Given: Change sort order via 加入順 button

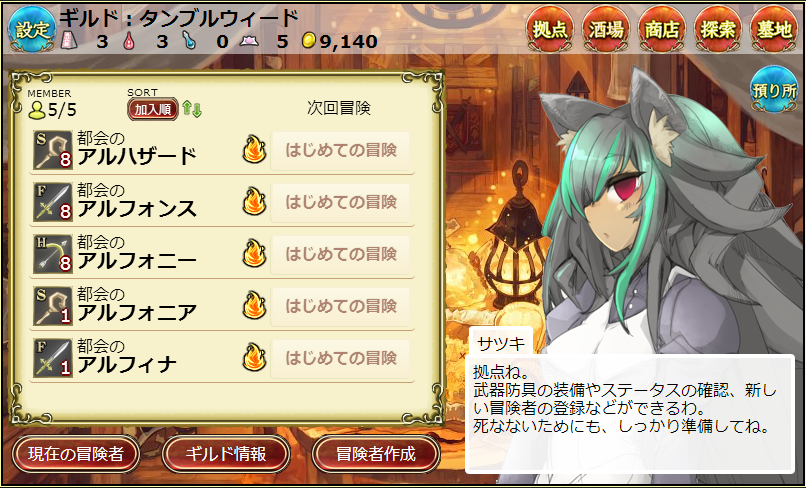Looking at the screenshot, I should coord(153,109).
